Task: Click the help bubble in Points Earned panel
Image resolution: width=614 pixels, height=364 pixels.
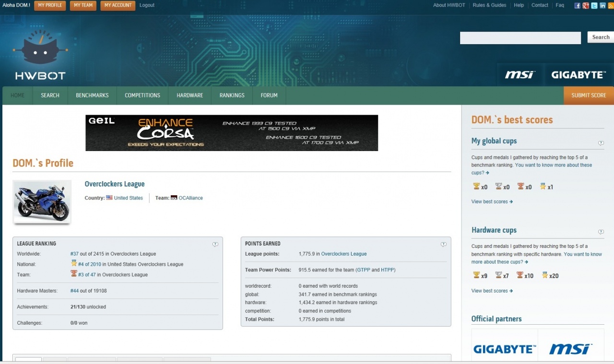Action: 444,244
